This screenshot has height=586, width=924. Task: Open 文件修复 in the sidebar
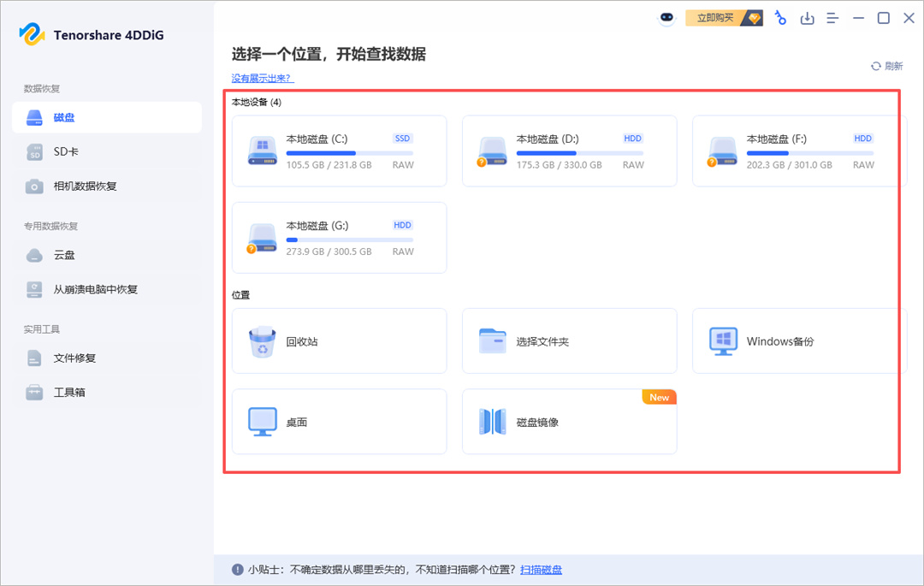point(107,358)
